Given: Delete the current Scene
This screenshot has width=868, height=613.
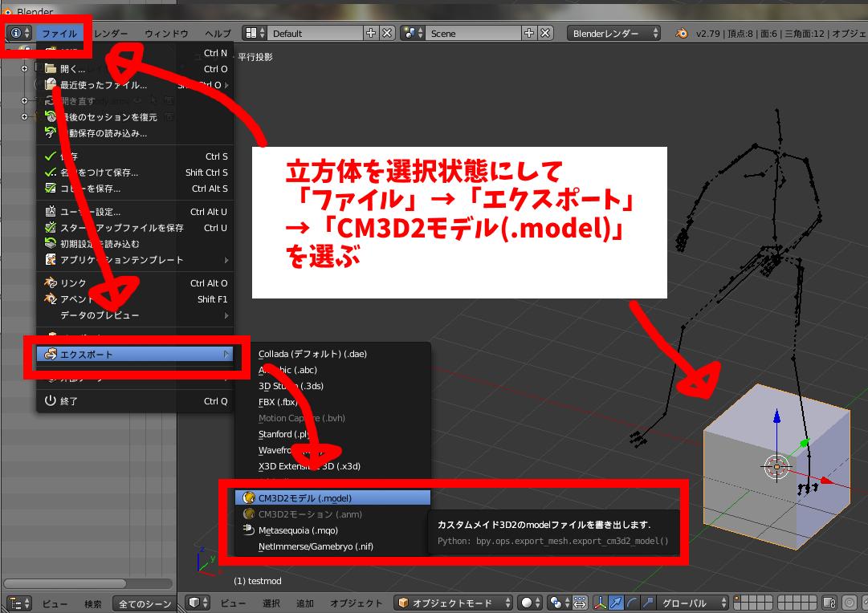Looking at the screenshot, I should coord(545,33).
